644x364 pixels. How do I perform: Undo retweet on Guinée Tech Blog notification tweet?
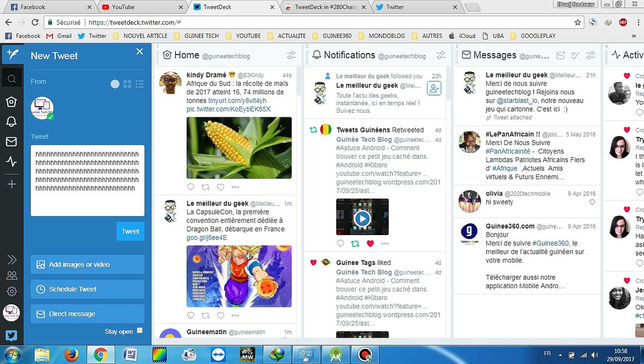point(355,244)
